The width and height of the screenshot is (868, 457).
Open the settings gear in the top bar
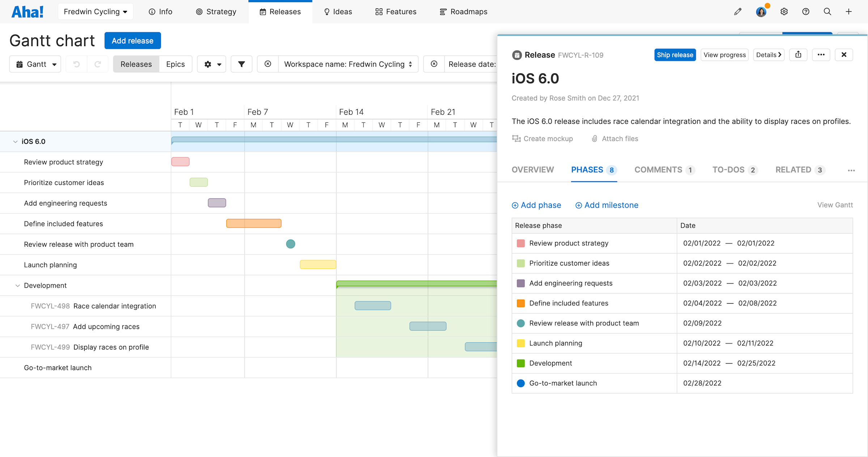click(x=784, y=11)
